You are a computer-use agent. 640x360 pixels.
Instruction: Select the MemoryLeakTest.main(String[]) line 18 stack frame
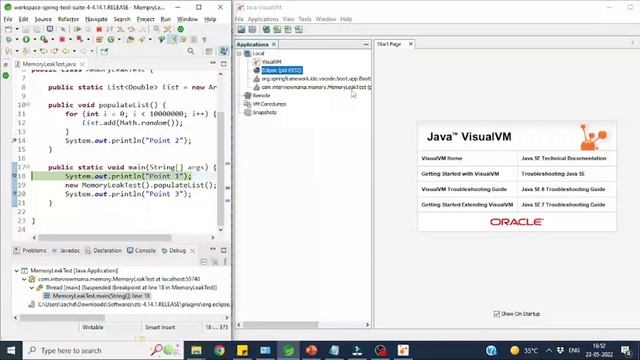point(101,296)
